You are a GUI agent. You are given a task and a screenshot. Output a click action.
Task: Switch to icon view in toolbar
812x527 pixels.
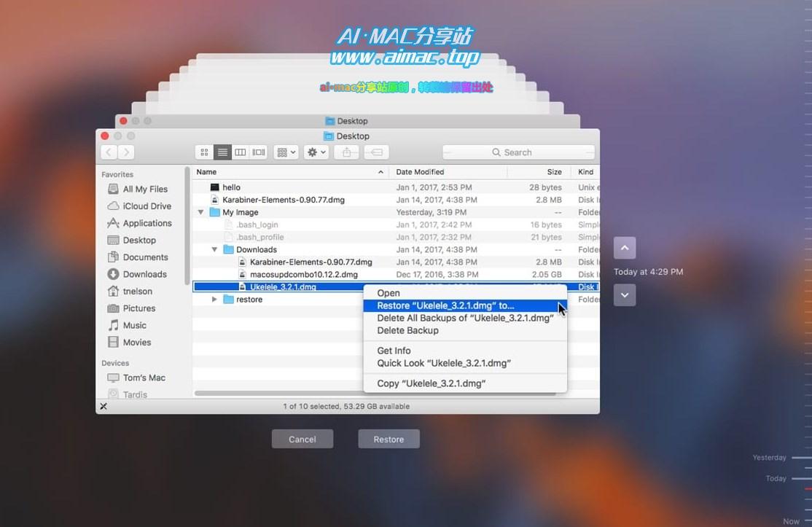(205, 152)
